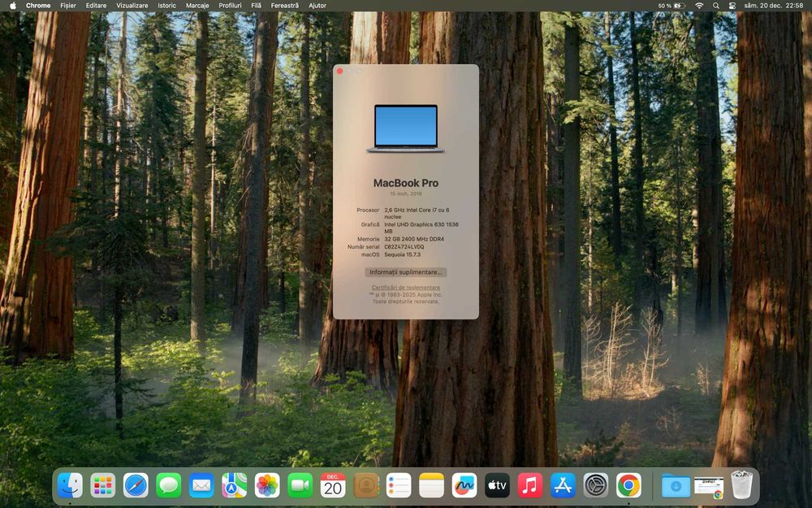Open the Certificări de reglementare link

(x=405, y=288)
